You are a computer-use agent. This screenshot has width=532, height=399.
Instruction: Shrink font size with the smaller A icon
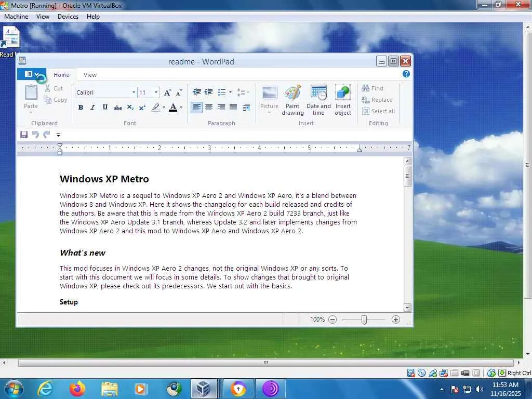pos(179,92)
